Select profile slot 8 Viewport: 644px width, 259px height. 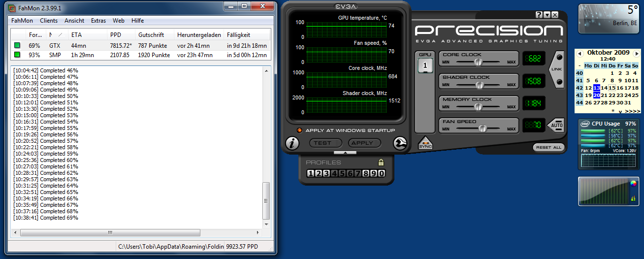pyautogui.click(x=366, y=173)
